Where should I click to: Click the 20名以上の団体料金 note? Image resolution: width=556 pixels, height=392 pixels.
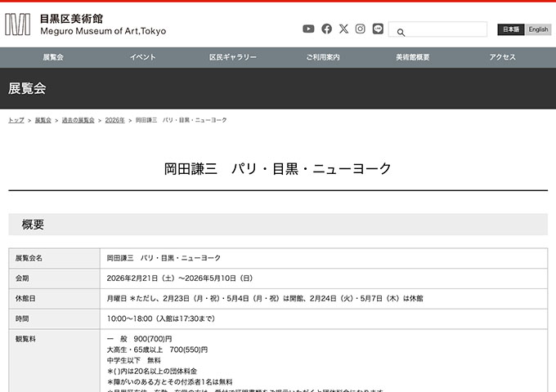tap(152, 371)
